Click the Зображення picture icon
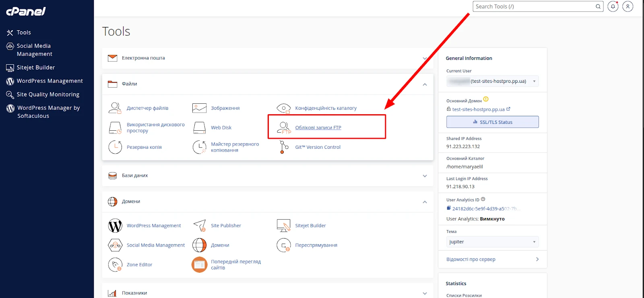Image resolution: width=644 pixels, height=298 pixels. 199,108
